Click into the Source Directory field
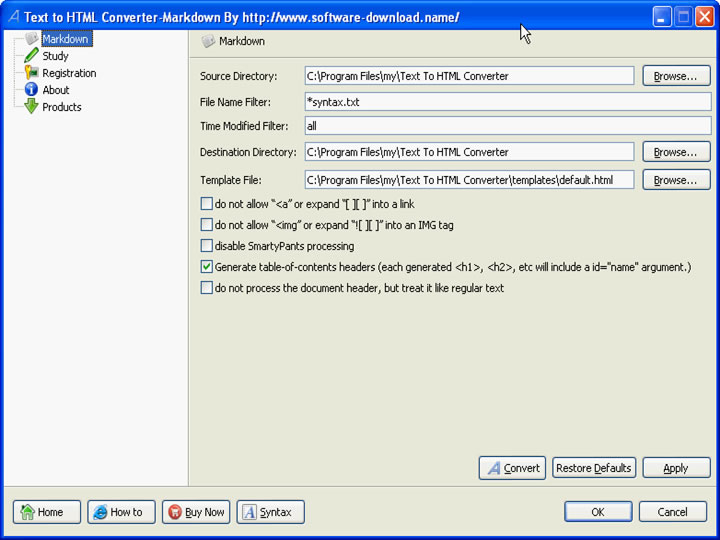Viewport: 720px width, 540px height. point(469,76)
